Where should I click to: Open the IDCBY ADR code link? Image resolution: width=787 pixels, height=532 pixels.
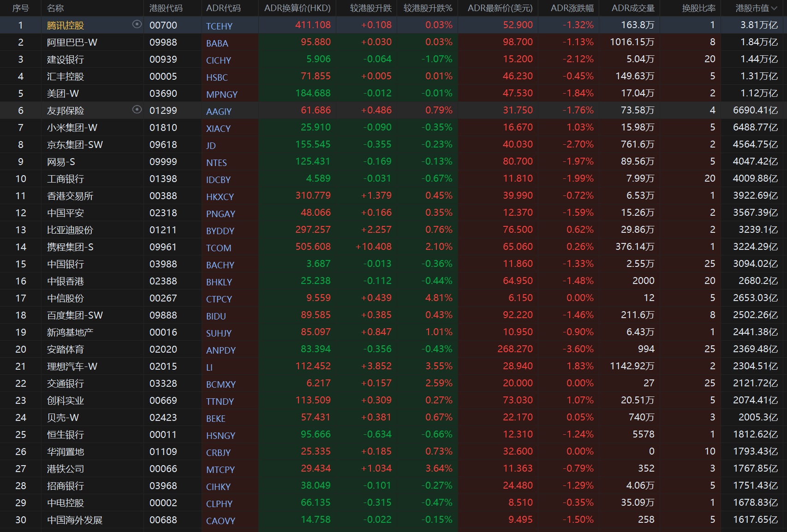pyautogui.click(x=218, y=180)
